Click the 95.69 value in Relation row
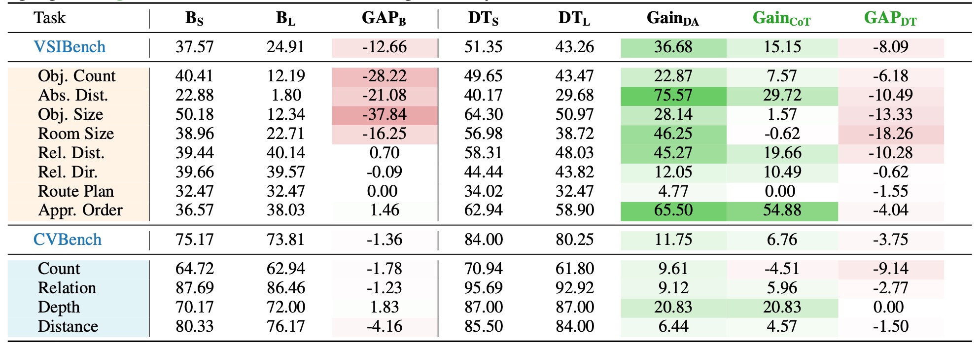 [x=484, y=288]
